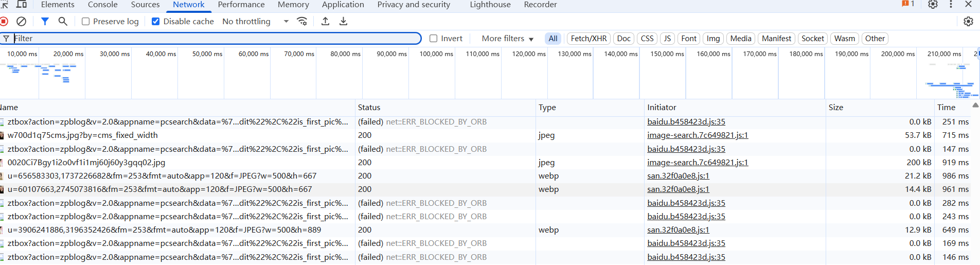Filter by Doc requests
The image size is (980, 265).
pos(623,39)
